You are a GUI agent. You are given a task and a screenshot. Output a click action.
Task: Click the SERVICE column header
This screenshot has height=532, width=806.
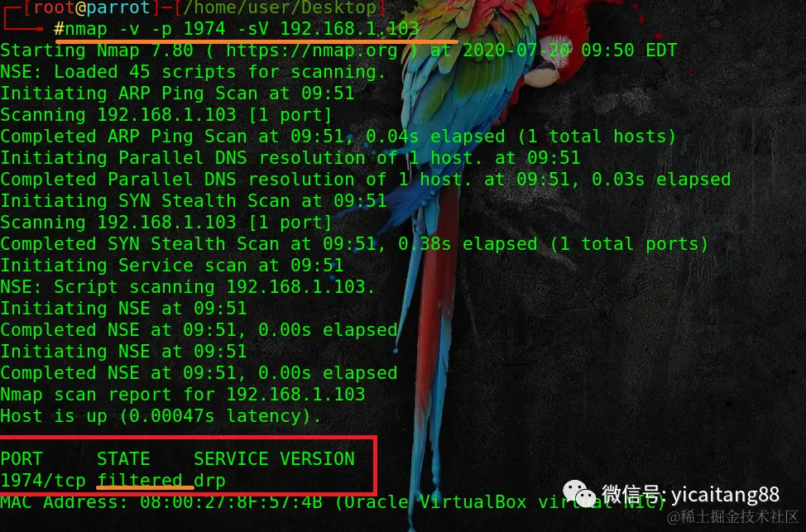click(231, 458)
